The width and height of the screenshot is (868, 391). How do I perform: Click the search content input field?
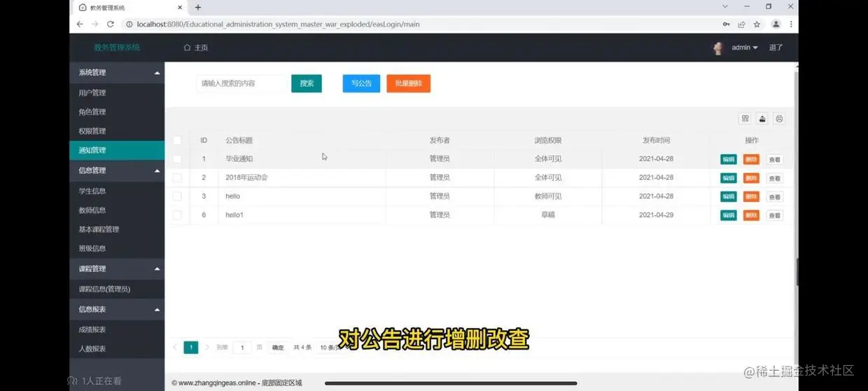coord(243,83)
